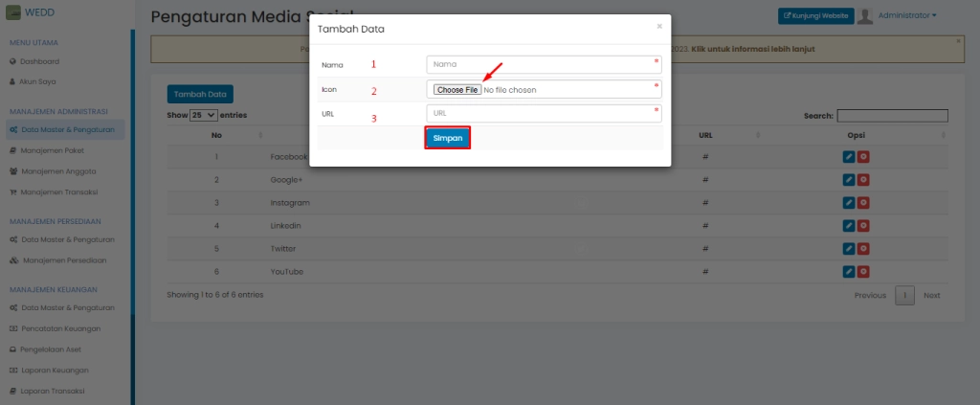Screen dimensions: 980x405
Task: Click the URL input field in dialog
Action: (x=542, y=113)
